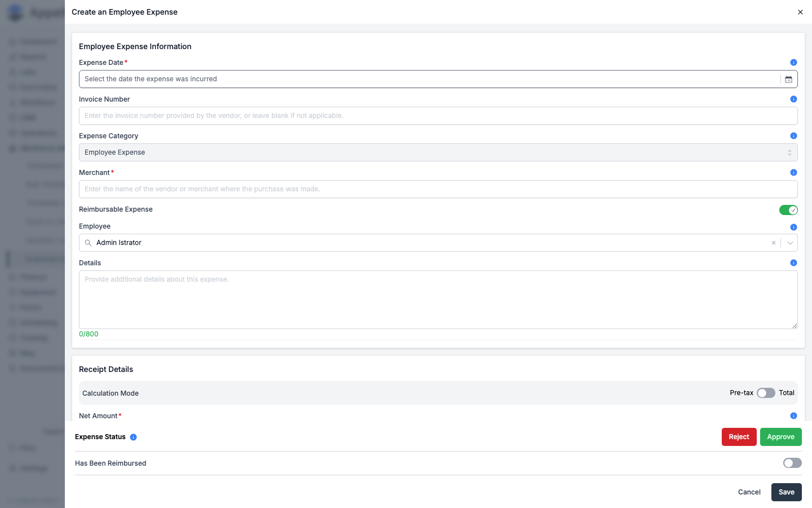812x508 pixels.
Task: Click into the Invoice Number field
Action: [x=438, y=116]
